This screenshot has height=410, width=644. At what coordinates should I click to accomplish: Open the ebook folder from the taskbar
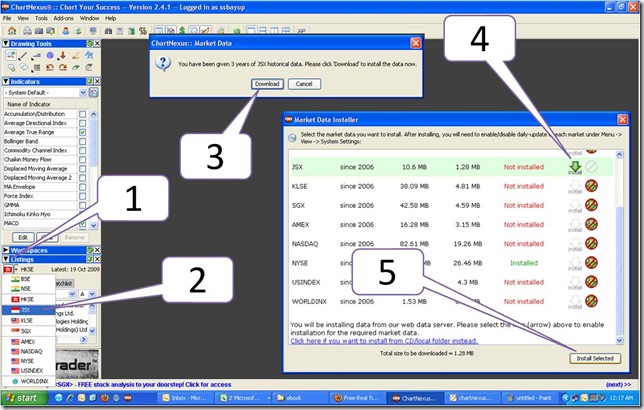[x=301, y=398]
